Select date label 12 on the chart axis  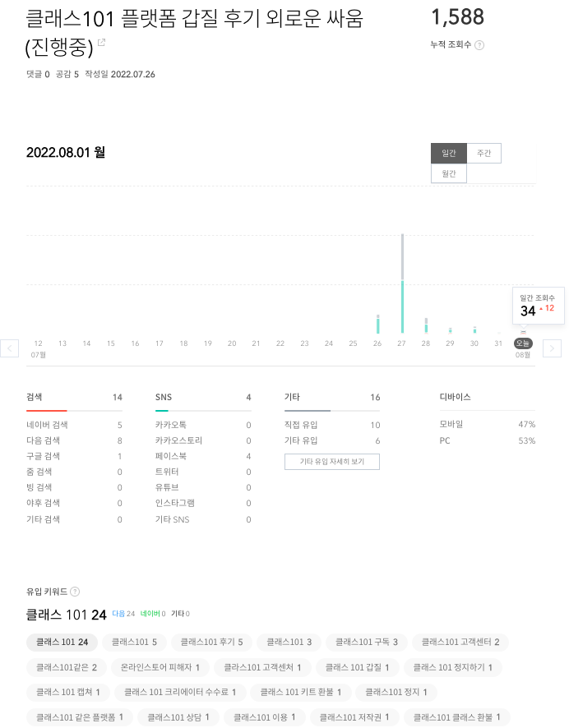pyautogui.click(x=38, y=343)
